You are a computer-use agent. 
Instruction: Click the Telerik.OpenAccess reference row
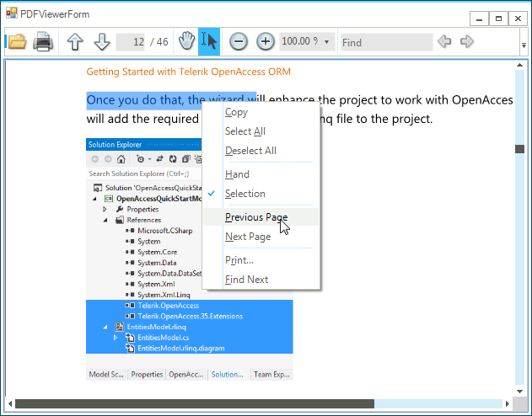coord(190,306)
